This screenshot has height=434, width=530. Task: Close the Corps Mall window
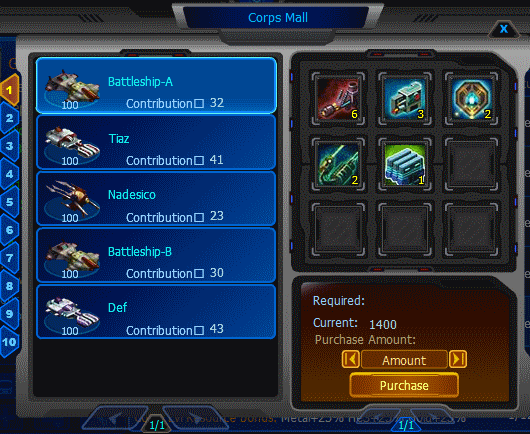504,29
